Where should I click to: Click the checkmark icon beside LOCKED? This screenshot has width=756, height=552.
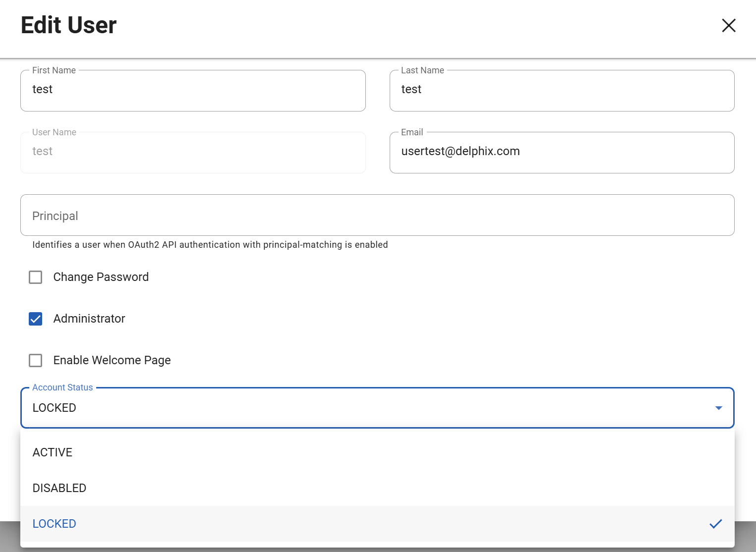click(x=715, y=524)
